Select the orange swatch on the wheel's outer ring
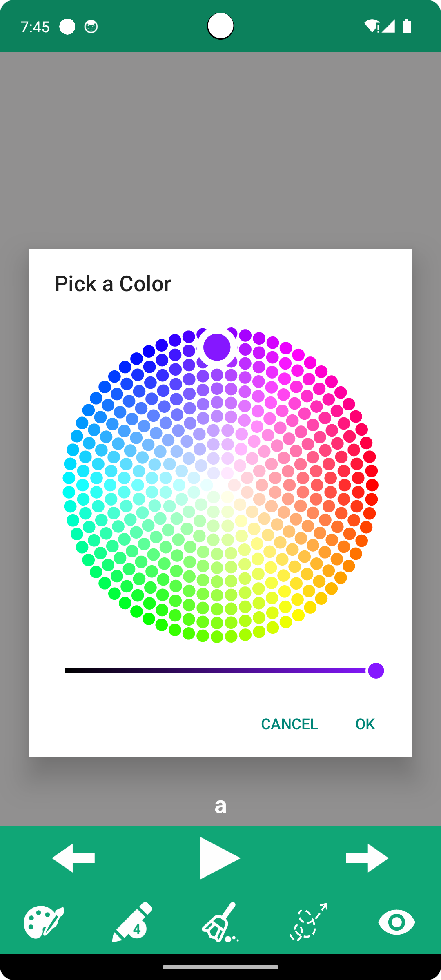This screenshot has height=980, width=441. 356,554
